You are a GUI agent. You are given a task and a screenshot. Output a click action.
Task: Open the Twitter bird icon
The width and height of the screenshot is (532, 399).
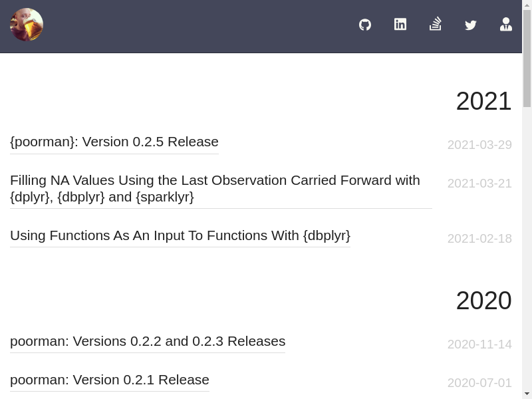471,25
